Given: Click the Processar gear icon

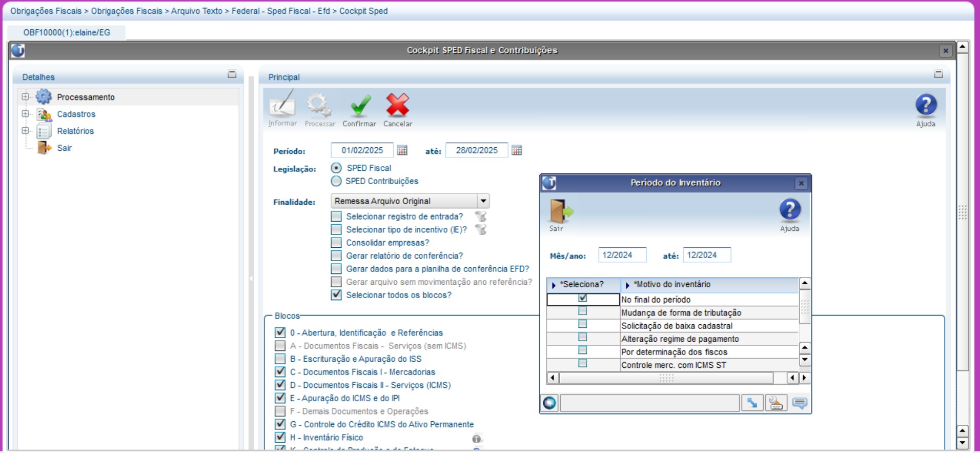Looking at the screenshot, I should pos(319,105).
